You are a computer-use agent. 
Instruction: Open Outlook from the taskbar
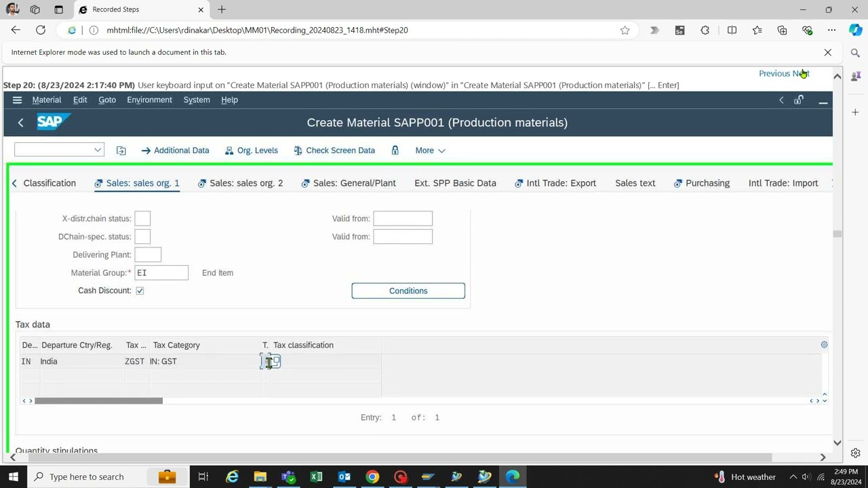coord(344,476)
